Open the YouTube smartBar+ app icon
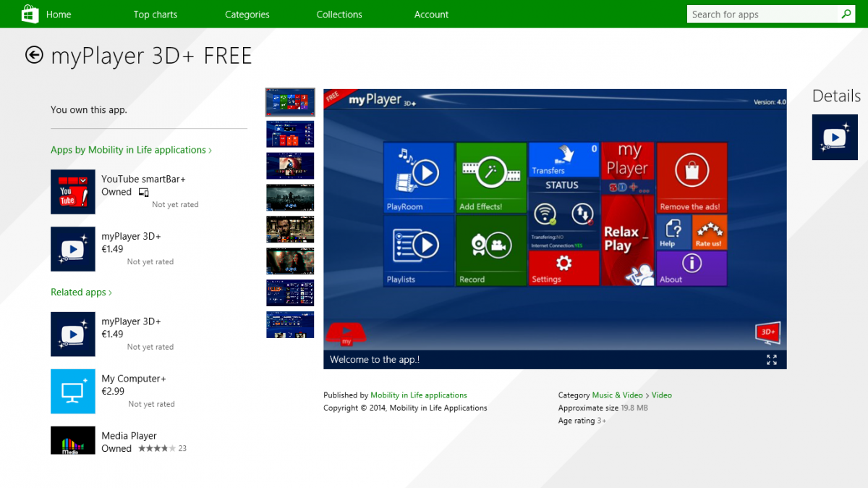Screen dimensions: 868x488 (73, 192)
